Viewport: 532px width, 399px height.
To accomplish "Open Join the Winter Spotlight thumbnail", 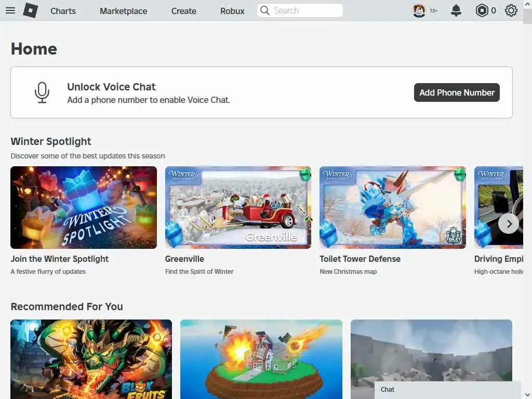I will pyautogui.click(x=84, y=207).
